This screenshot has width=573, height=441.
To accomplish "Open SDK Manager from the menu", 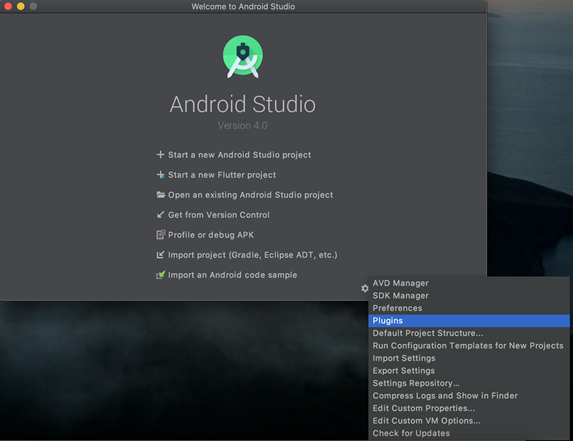I will (469, 296).
